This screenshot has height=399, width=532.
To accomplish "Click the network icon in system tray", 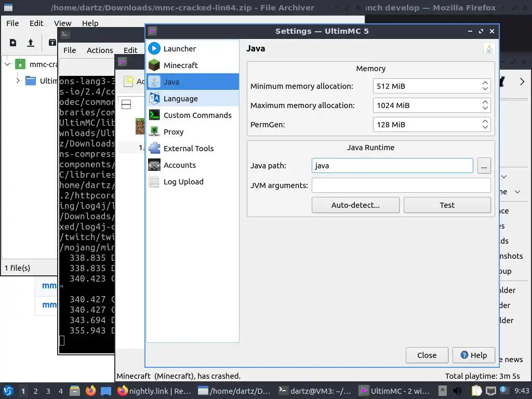I will pyautogui.click(x=491, y=391).
